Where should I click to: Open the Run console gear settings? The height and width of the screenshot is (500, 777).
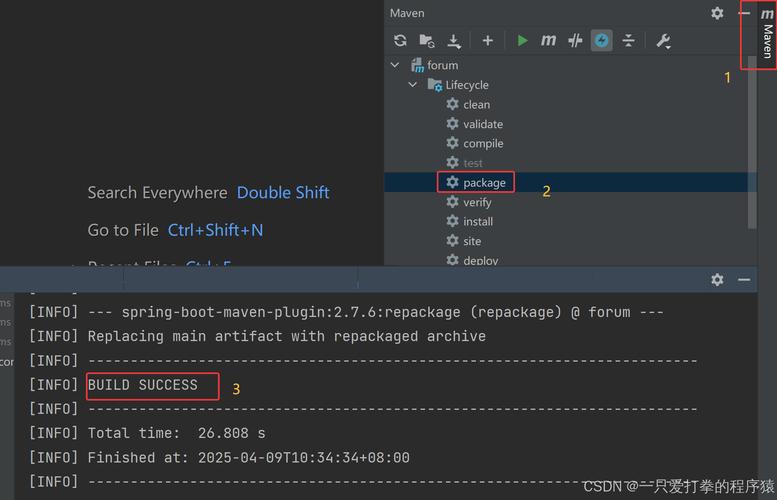pos(717,280)
